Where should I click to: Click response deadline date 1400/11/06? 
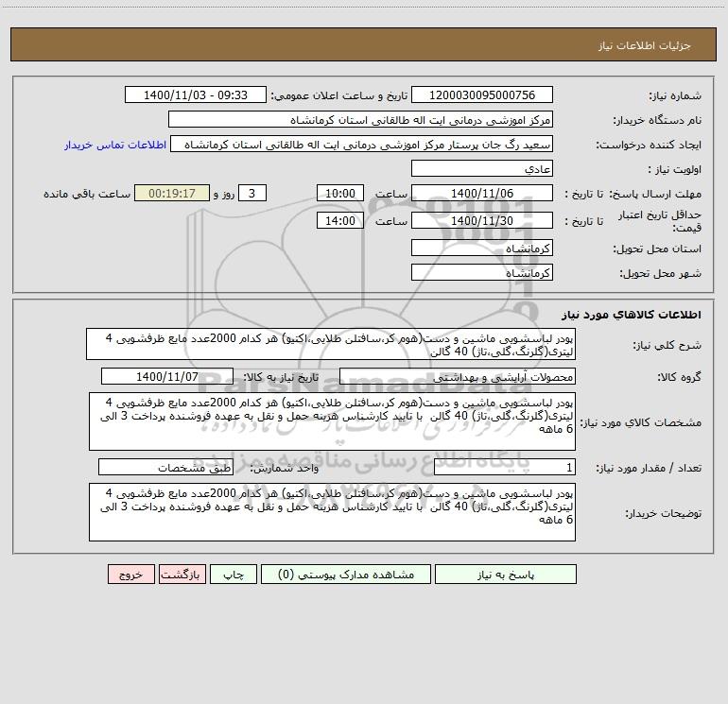[482, 193]
